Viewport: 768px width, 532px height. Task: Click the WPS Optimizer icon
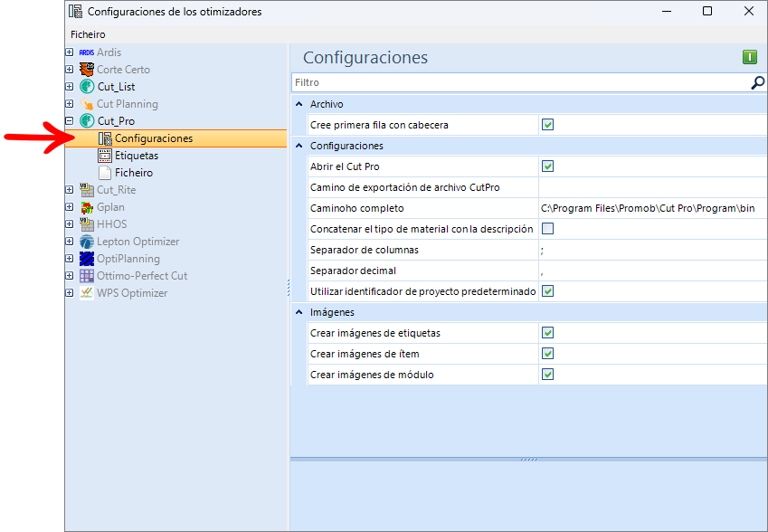coord(87,293)
